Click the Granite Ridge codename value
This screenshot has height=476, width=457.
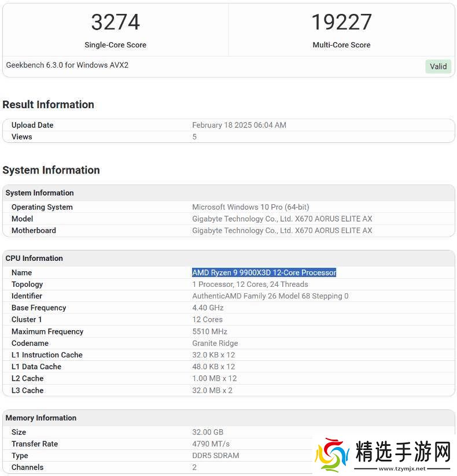pos(215,343)
